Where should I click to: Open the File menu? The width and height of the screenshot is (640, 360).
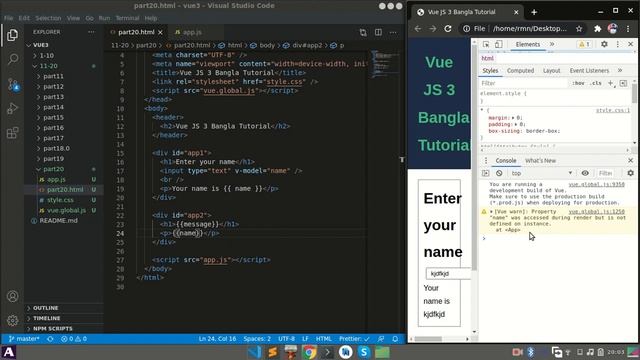tap(8, 18)
